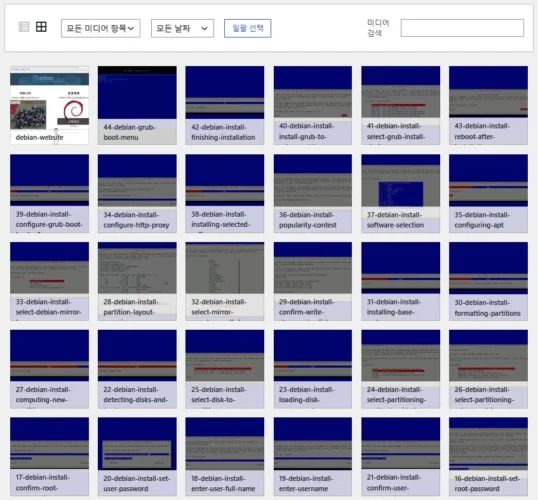538x500 pixels.
Task: Select 40-debian-install-install-grub-to thumbnail
Action: tap(313, 105)
